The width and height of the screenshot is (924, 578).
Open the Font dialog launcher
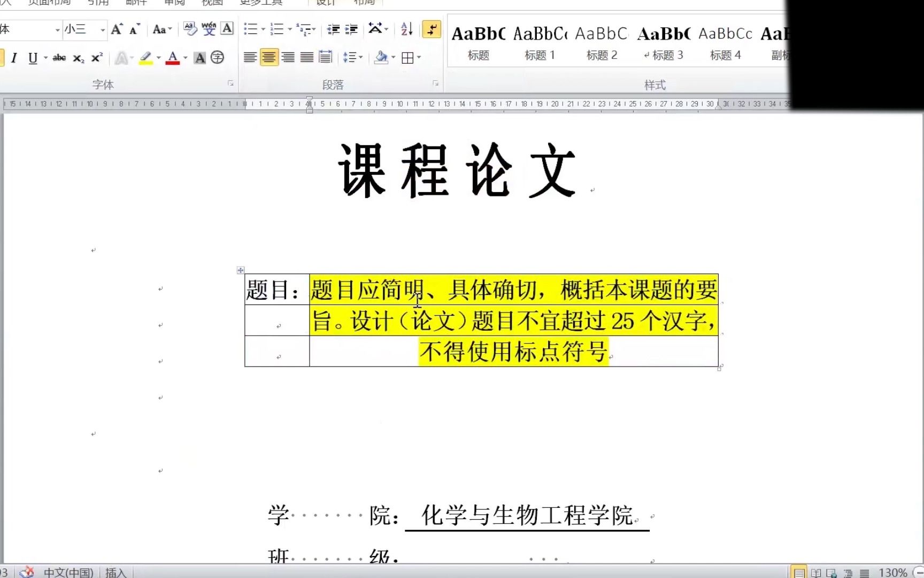point(230,83)
